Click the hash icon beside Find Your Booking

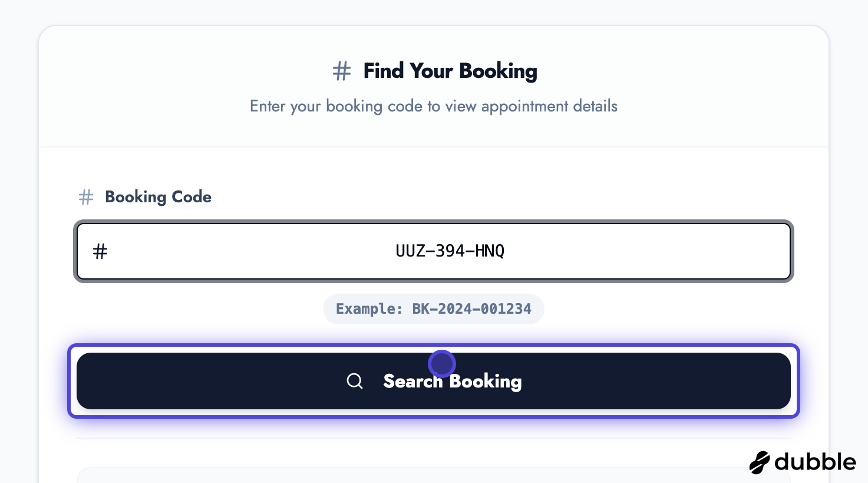[342, 71]
